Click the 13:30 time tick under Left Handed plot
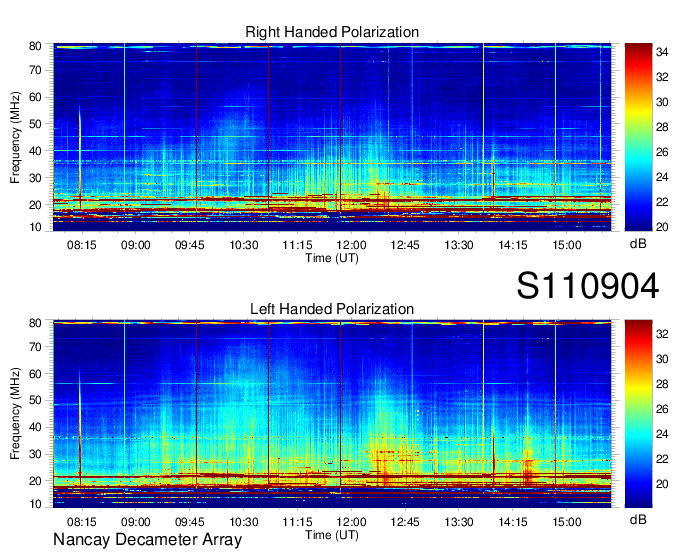 pos(459,521)
